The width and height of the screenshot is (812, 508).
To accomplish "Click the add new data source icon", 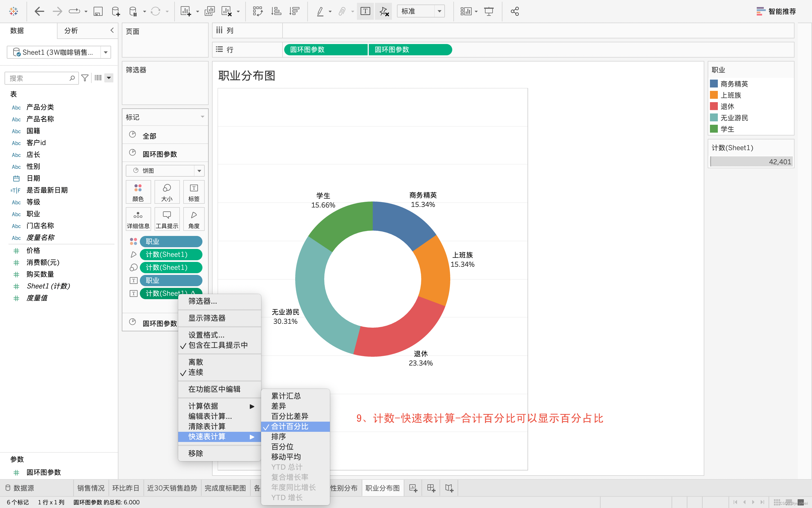I will tap(116, 11).
